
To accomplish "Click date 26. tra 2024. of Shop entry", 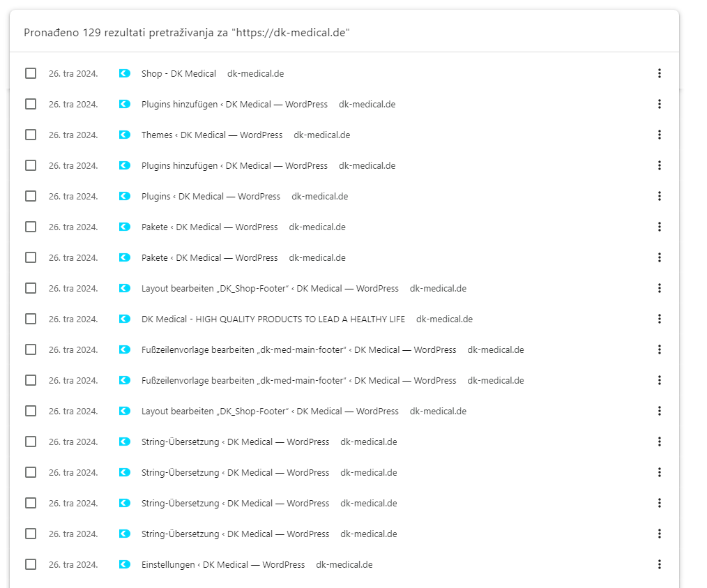I will [x=73, y=73].
